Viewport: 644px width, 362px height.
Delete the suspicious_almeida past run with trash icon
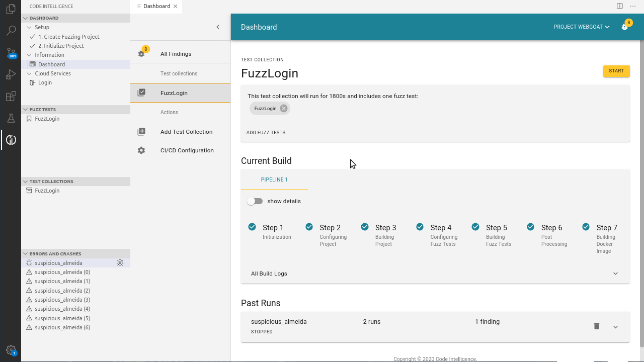point(597,326)
